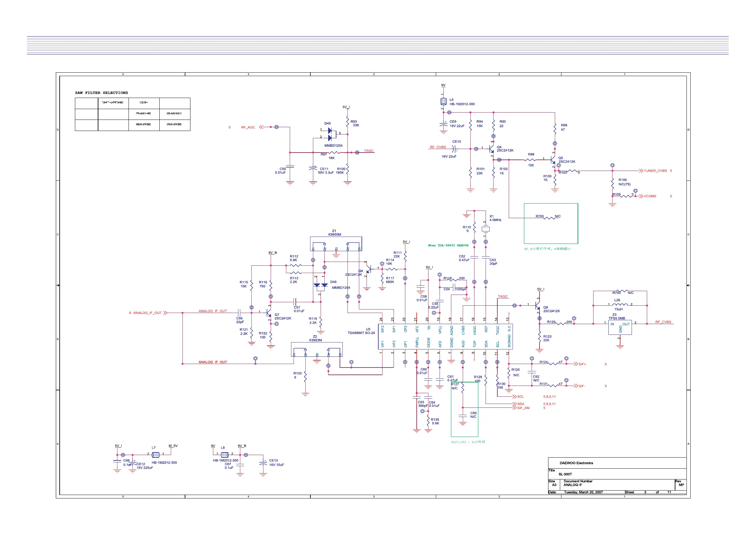Click the CE13 16V 10uF capacitor label
Screen dimensions: 756x534
(x=276, y=463)
